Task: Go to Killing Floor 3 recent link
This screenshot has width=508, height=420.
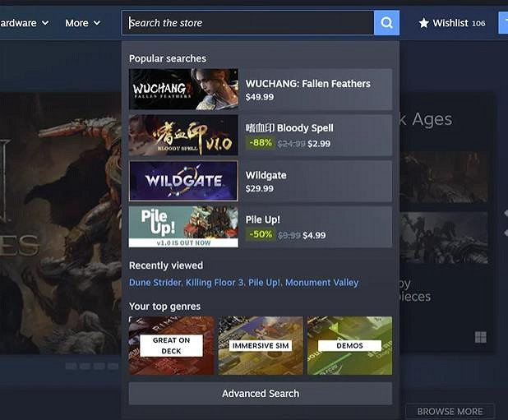Action: coord(215,283)
